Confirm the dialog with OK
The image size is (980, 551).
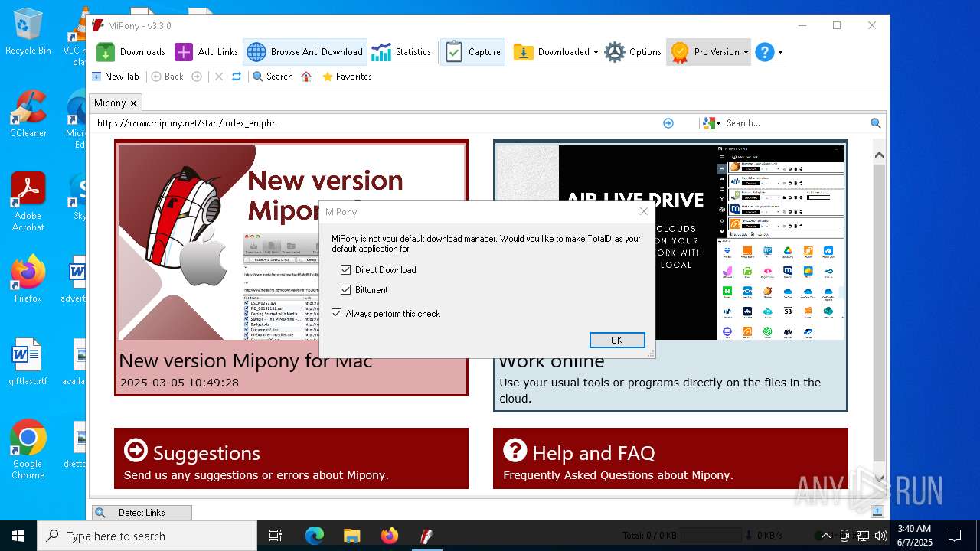coord(617,340)
